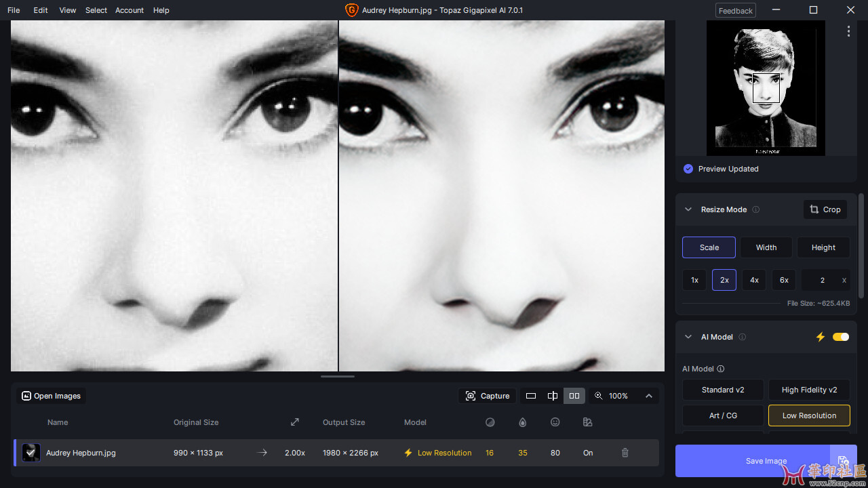Select Low Resolution AI model

[809, 415]
